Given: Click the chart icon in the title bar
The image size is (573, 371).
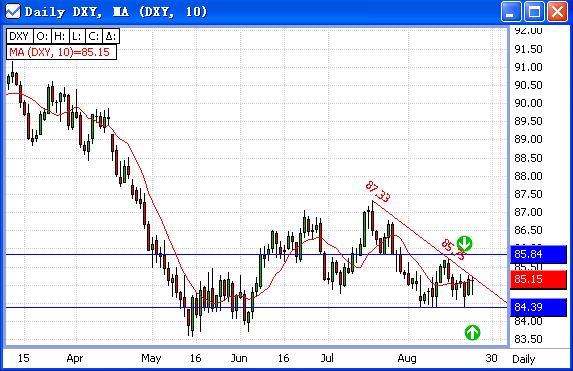Looking at the screenshot, I should point(12,11).
